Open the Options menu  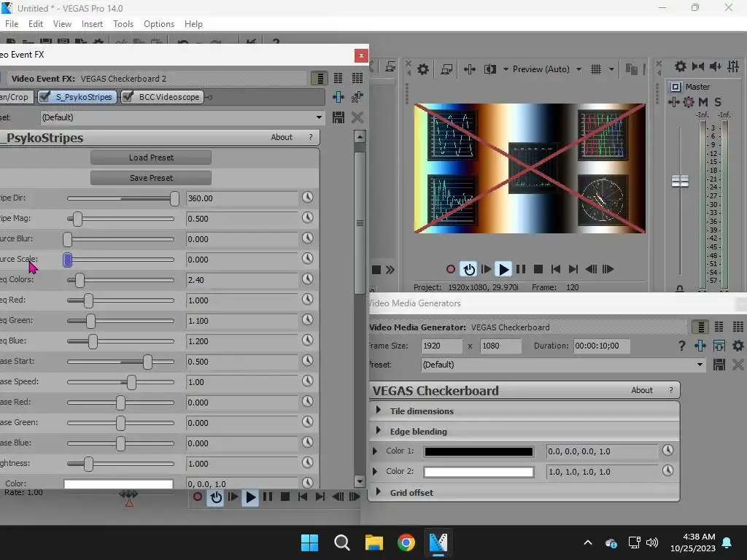(159, 24)
